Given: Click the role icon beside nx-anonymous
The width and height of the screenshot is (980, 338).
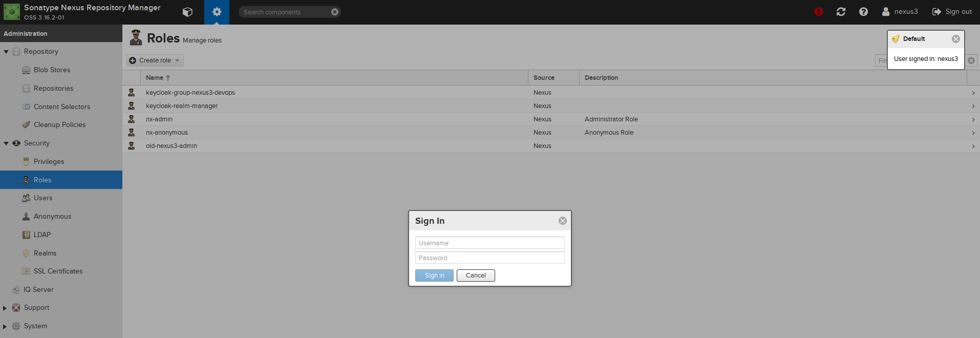Looking at the screenshot, I should pyautogui.click(x=132, y=133).
